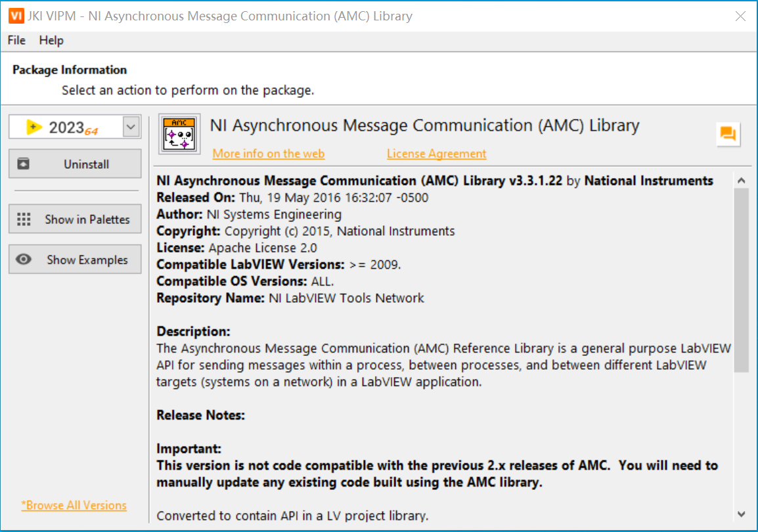Open the orange feedback comment icon
This screenshot has height=532, width=758.
pos(729,133)
